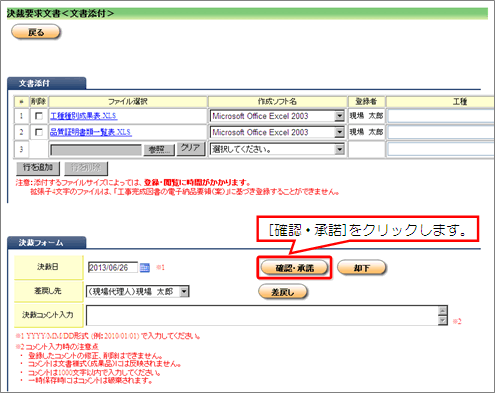Viewport: 495px width, 393px height.
Task: Click the 工種 field in row 2
Action: tap(441, 132)
